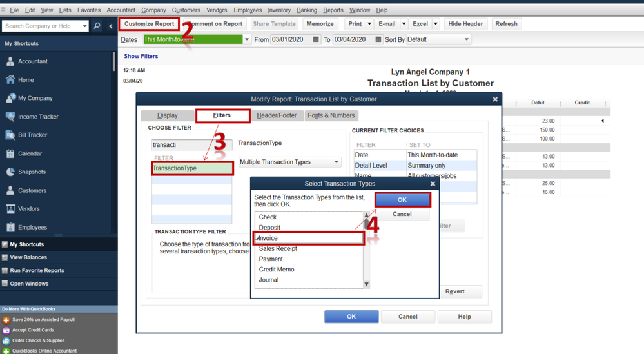The width and height of the screenshot is (644, 354).
Task: Open Income Tracker shortcut icon
Action: pos(10,117)
